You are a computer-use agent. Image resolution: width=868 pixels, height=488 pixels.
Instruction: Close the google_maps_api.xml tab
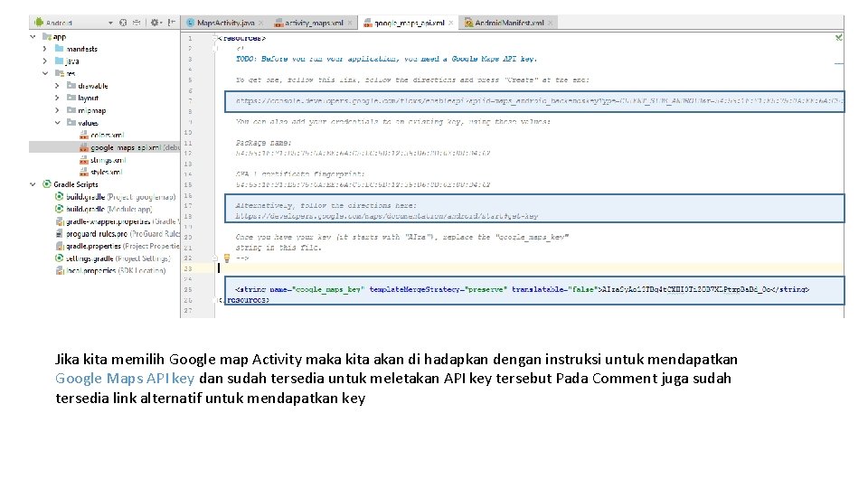tap(450, 23)
